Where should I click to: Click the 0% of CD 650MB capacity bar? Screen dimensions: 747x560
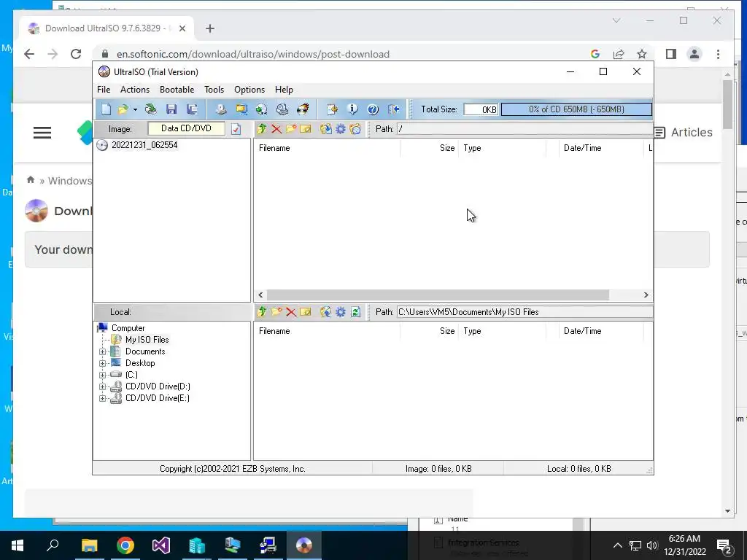[x=576, y=109]
